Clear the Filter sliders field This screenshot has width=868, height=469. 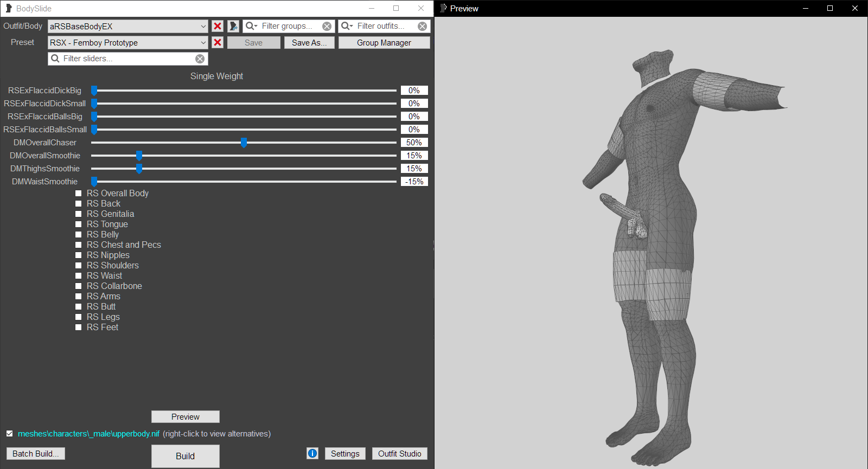[x=200, y=59]
